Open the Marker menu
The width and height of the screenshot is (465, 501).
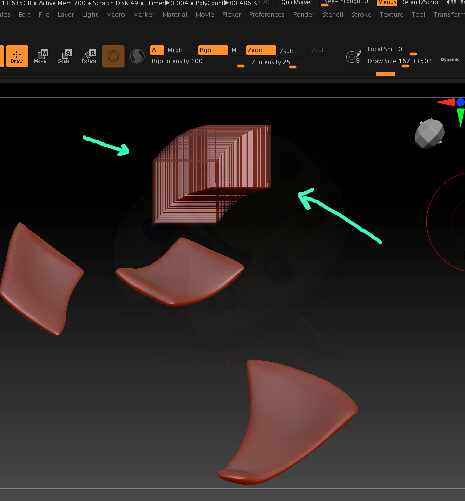(x=143, y=15)
